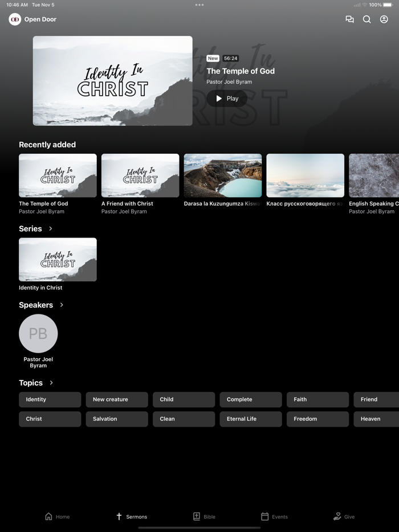
Task: Click the New badge on featured sermon
Action: pyautogui.click(x=213, y=58)
